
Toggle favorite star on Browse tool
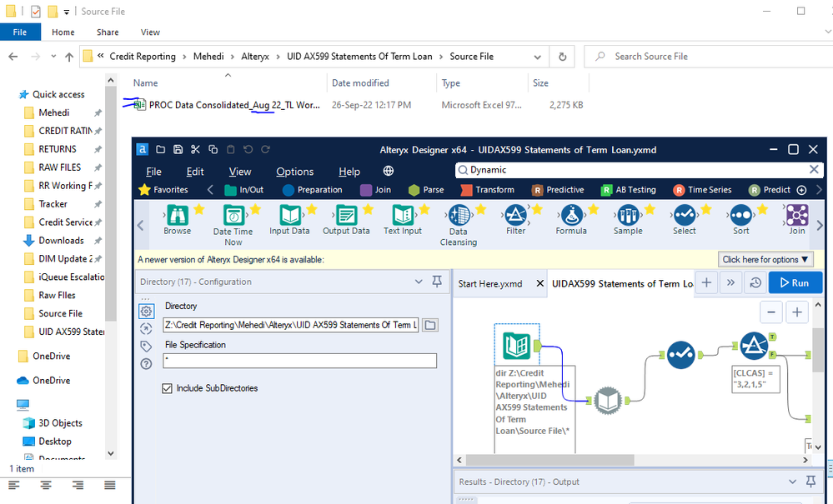(199, 209)
